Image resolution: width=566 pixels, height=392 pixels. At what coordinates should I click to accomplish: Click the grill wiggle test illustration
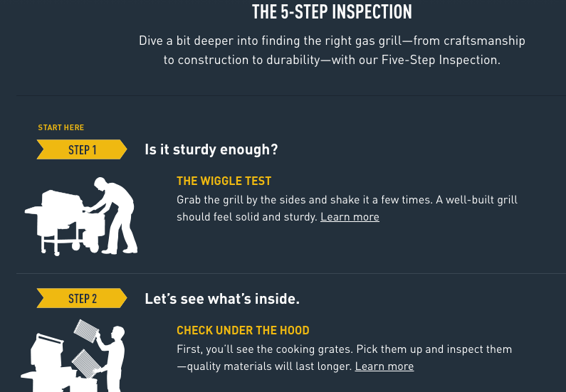point(81,216)
